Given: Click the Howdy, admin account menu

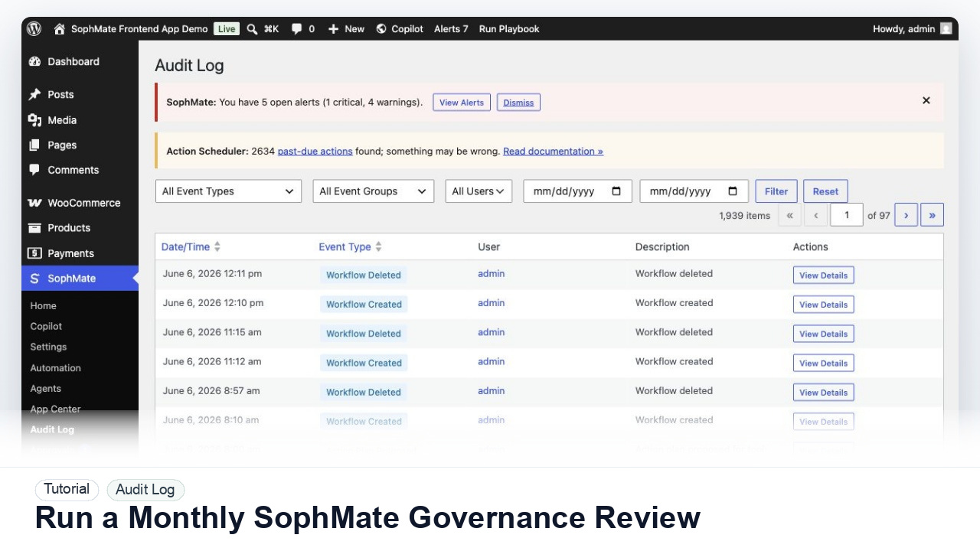Looking at the screenshot, I should point(912,29).
